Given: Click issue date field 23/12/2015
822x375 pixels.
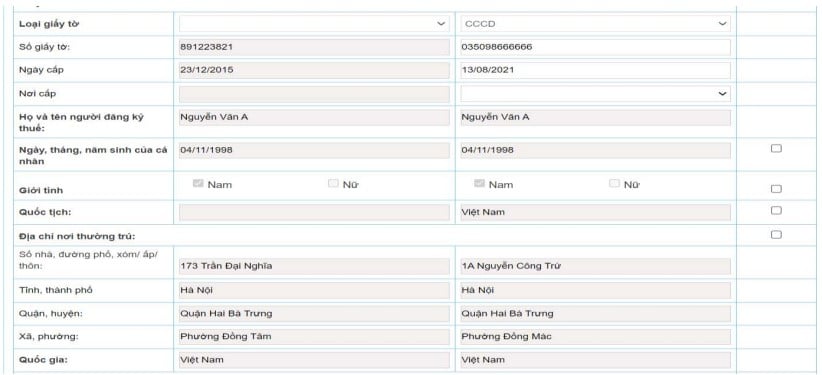Looking at the screenshot, I should tap(314, 70).
